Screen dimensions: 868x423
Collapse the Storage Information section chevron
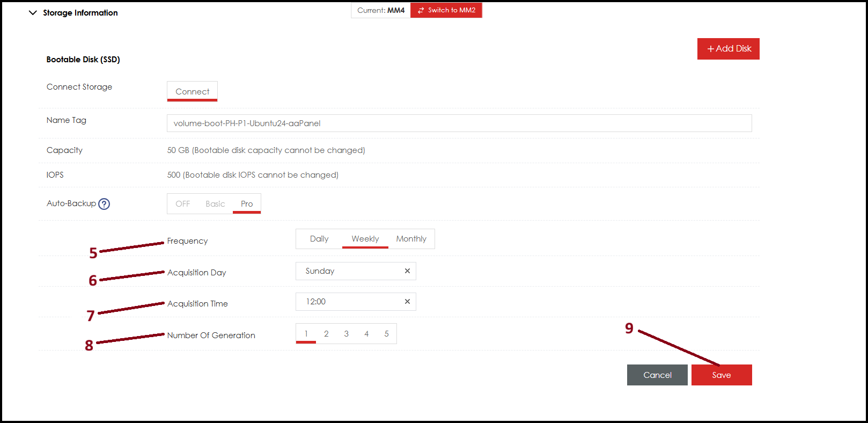[33, 13]
